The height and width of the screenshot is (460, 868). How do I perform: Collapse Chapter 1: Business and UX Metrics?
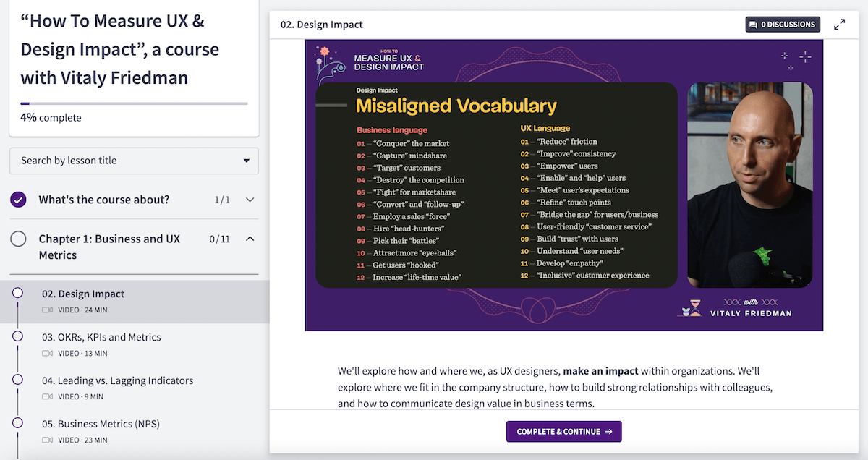pyautogui.click(x=251, y=239)
